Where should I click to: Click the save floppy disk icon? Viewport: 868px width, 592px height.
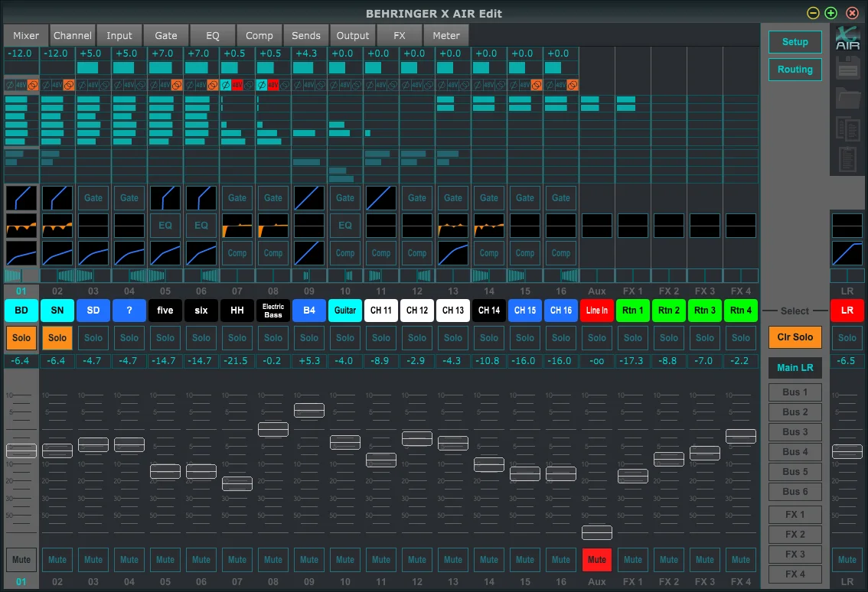pyautogui.click(x=847, y=69)
